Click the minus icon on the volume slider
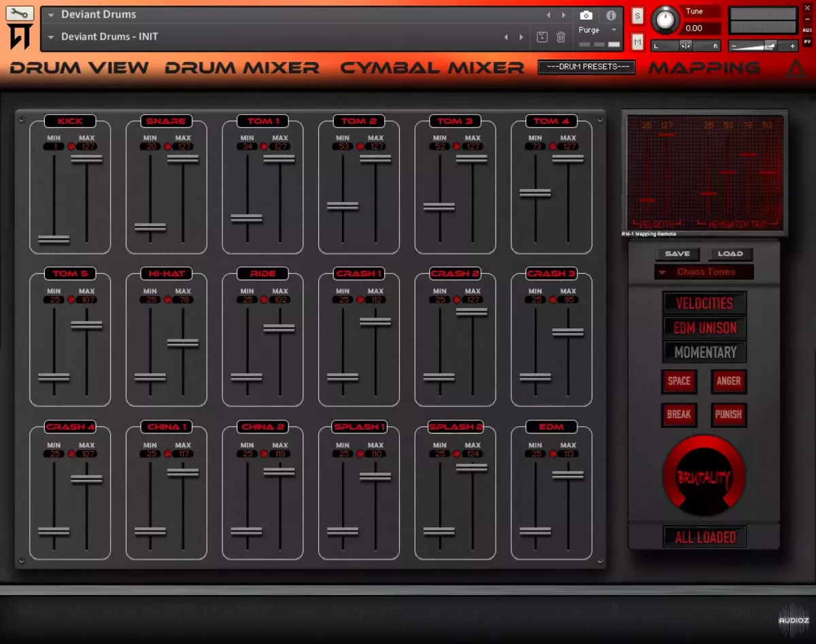The image size is (816, 644). click(734, 46)
